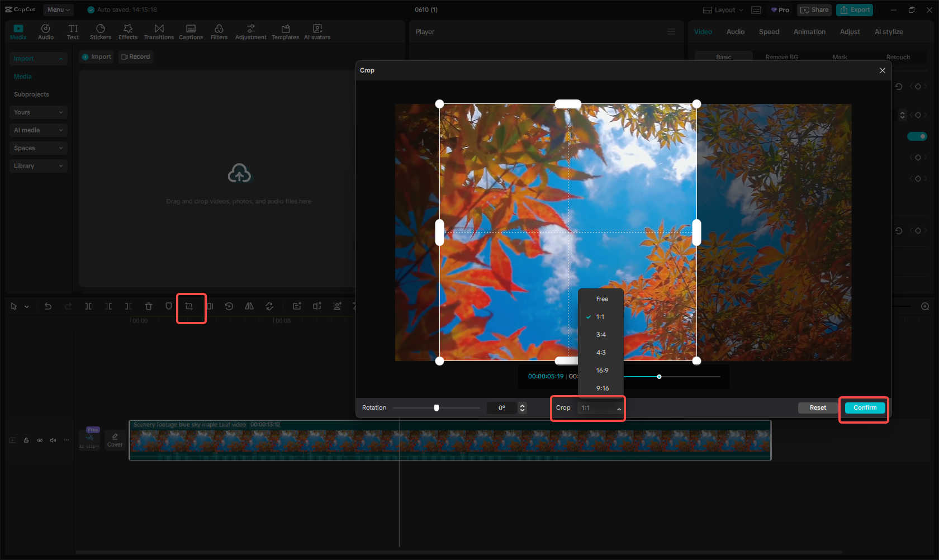Select 16:9 from the crop ratio list
The height and width of the screenshot is (560, 939).
pyautogui.click(x=601, y=370)
